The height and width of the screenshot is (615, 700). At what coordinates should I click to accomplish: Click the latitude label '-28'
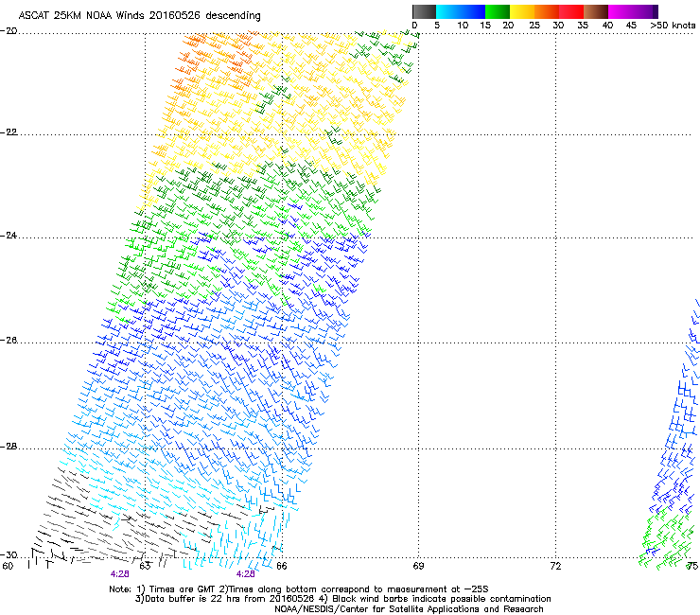coord(9,447)
